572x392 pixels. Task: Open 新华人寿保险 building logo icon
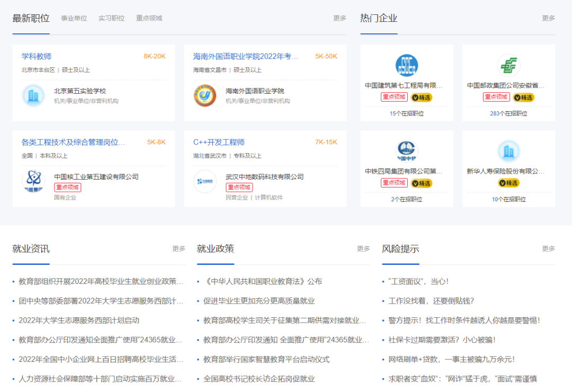pos(509,151)
